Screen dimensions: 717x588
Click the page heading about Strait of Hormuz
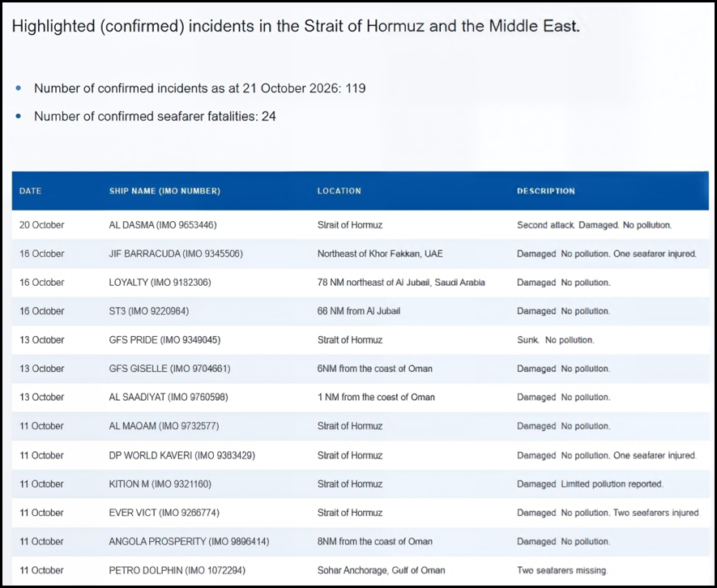[296, 26]
